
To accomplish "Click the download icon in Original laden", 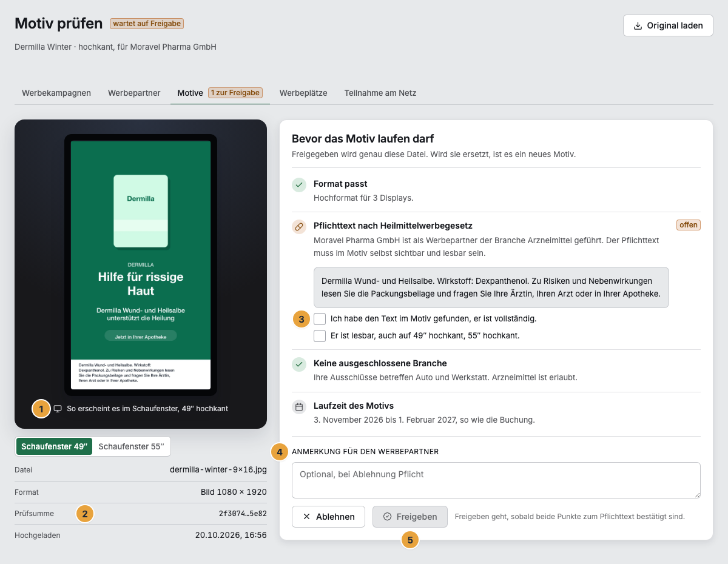I will [638, 25].
